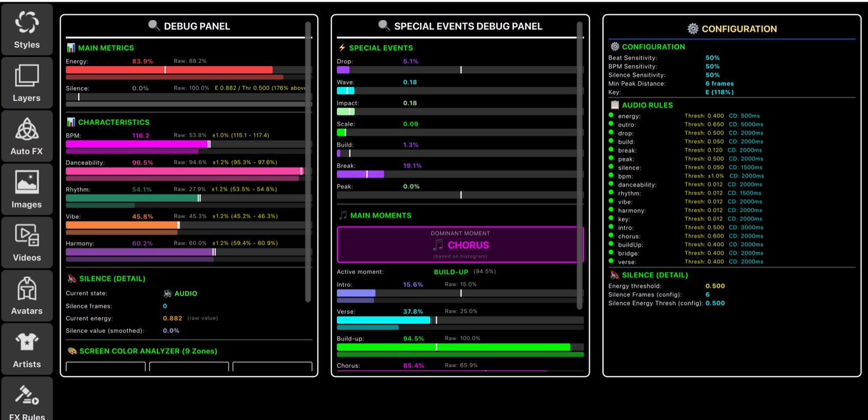This screenshot has width=868, height=420.
Task: Toggle the silence audio rule indicator
Action: point(611,167)
